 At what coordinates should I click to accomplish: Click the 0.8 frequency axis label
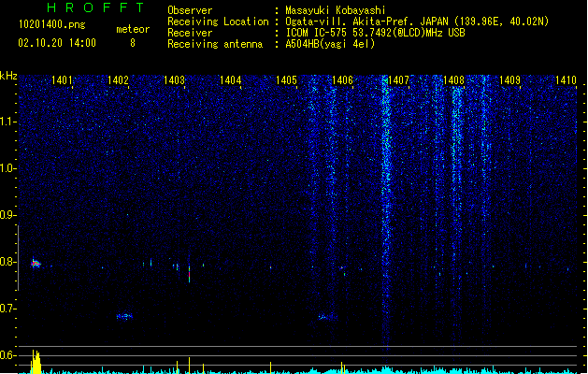[x=7, y=262]
